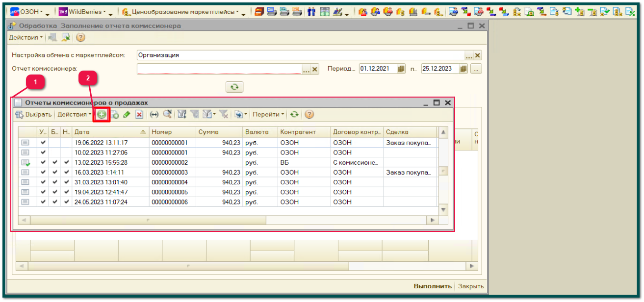
Task: Click document icon of row 19.06.2022 13:11:17
Action: click(25, 143)
